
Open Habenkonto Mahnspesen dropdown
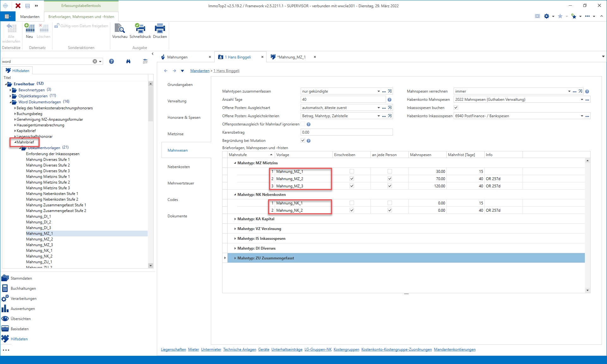582,100
